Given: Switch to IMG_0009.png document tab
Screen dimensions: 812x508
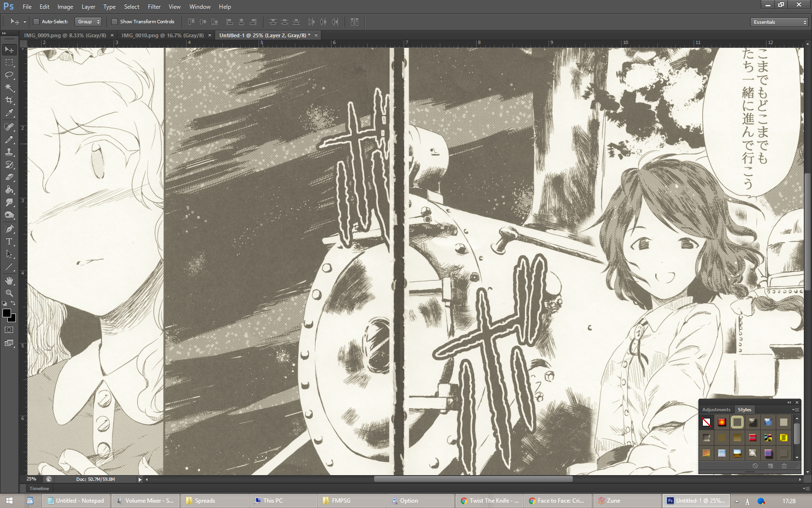Looking at the screenshot, I should tap(65, 35).
